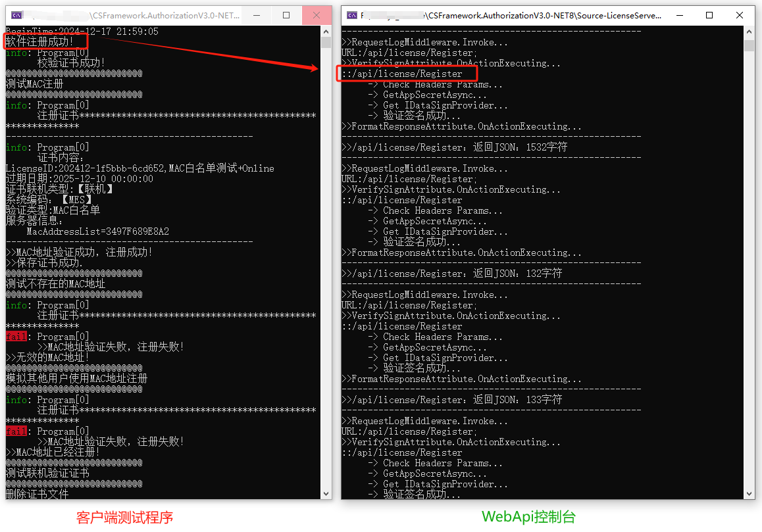
Task: Click the client window title 'CSFramework.AuthorizationV3.0-NET...'
Action: [166, 15]
